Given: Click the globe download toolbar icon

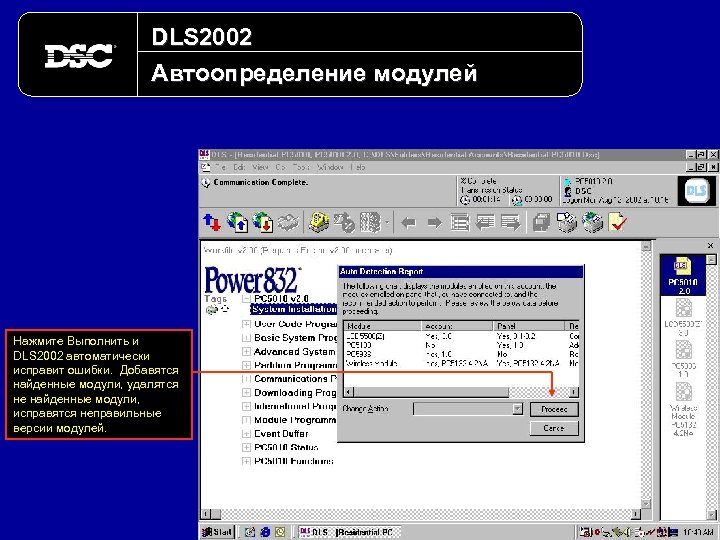Looking at the screenshot, I should [x=263, y=223].
